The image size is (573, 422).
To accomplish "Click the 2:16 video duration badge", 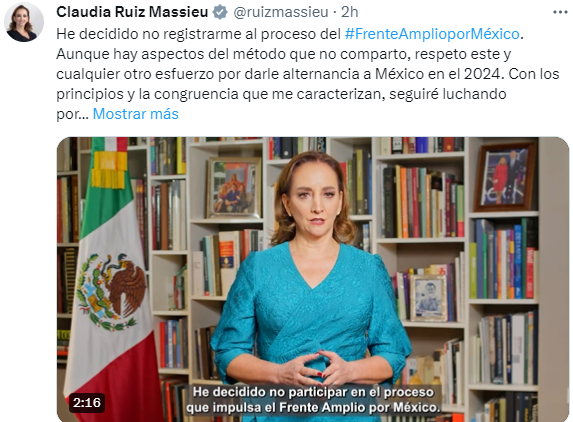I will coord(87,403).
